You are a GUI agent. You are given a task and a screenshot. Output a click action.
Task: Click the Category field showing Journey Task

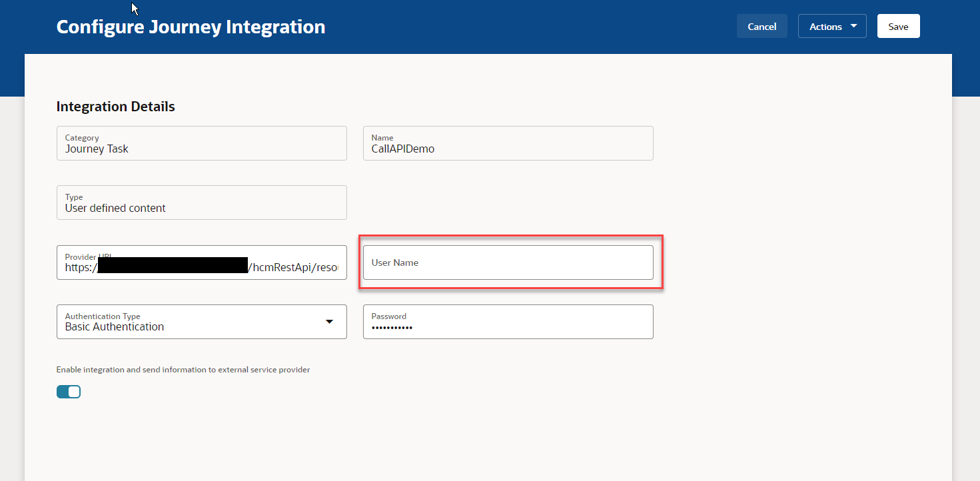202,143
